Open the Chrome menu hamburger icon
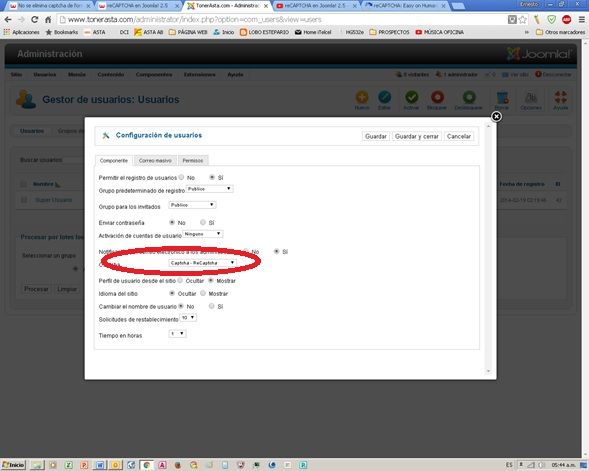This screenshot has height=471, width=589. [581, 20]
